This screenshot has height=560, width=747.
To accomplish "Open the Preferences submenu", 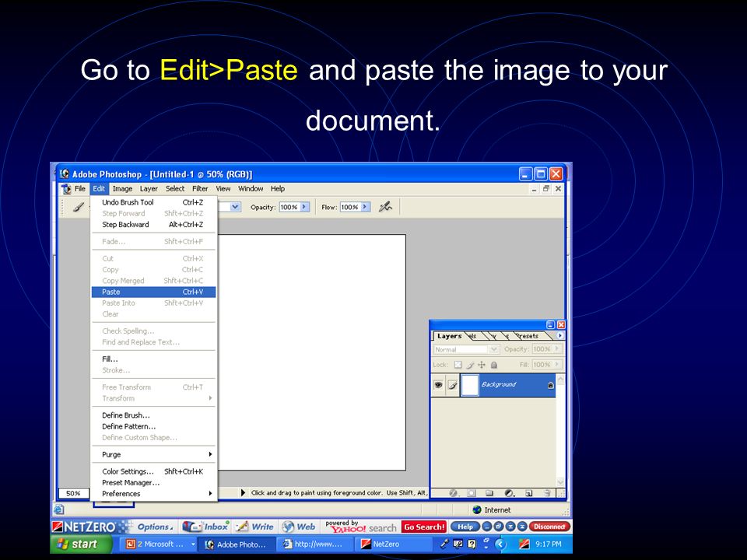I will click(153, 494).
